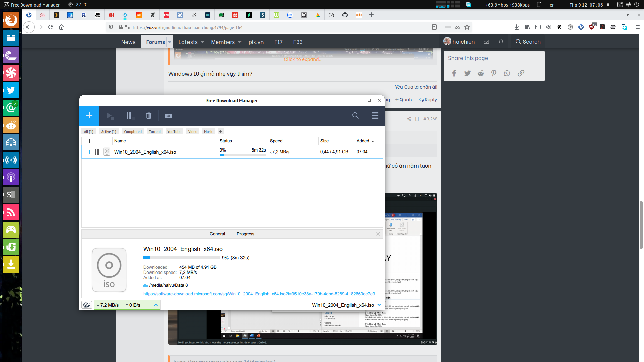Open the yellow download app in dock
This screenshot has height=362, width=644.
tap(11, 264)
